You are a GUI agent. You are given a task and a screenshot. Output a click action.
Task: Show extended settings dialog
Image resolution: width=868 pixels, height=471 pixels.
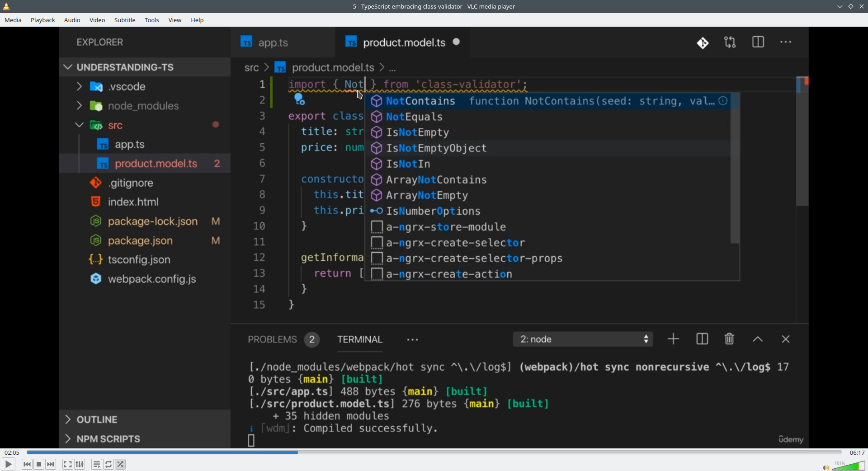click(x=80, y=464)
